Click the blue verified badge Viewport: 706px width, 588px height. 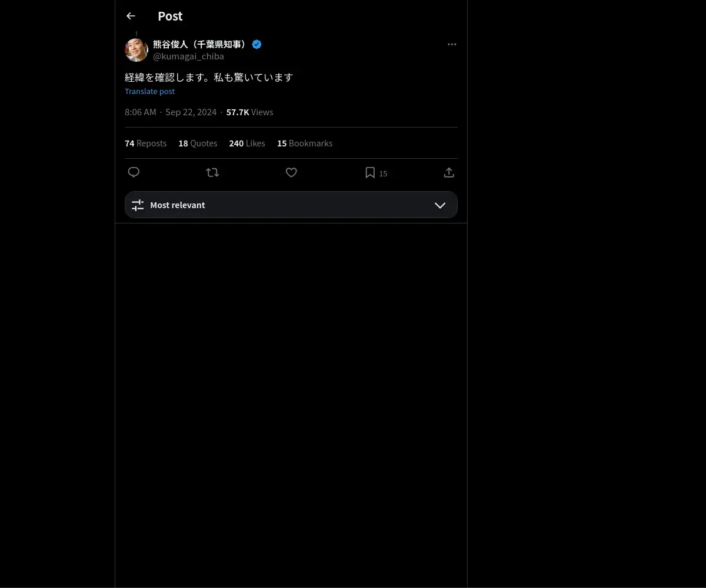pos(257,44)
